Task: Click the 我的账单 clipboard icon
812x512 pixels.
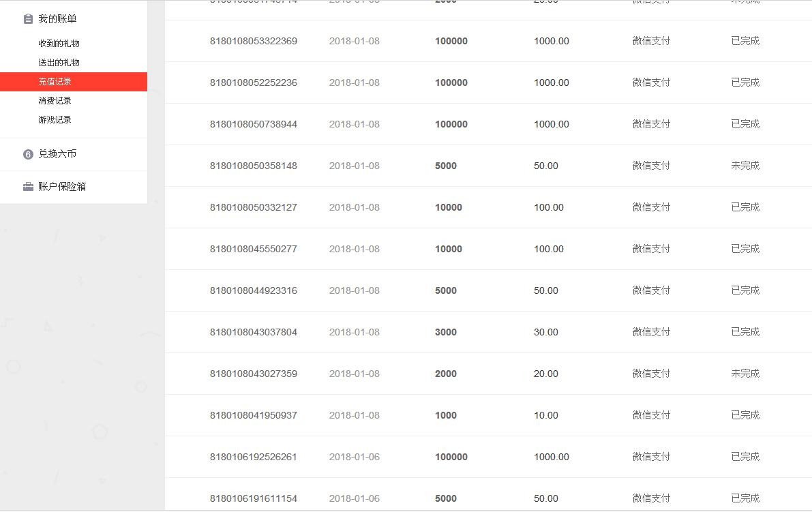Action: click(28, 19)
